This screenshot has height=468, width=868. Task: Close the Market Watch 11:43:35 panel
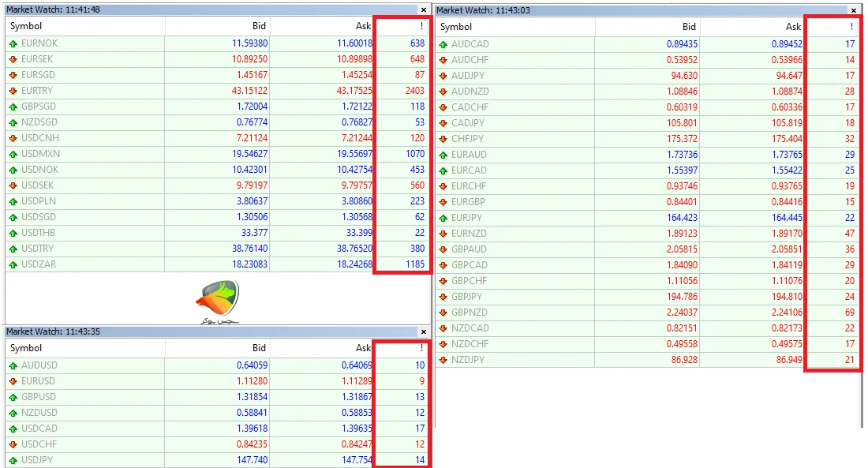tap(424, 332)
